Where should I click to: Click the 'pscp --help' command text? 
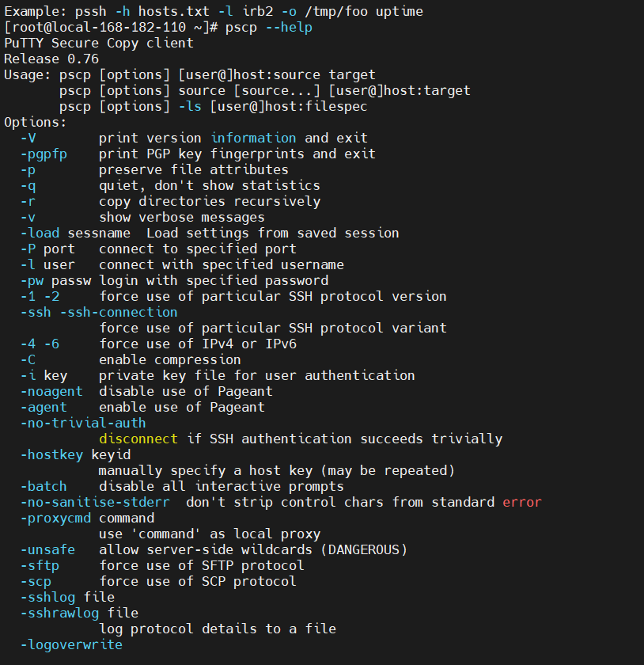269,28
